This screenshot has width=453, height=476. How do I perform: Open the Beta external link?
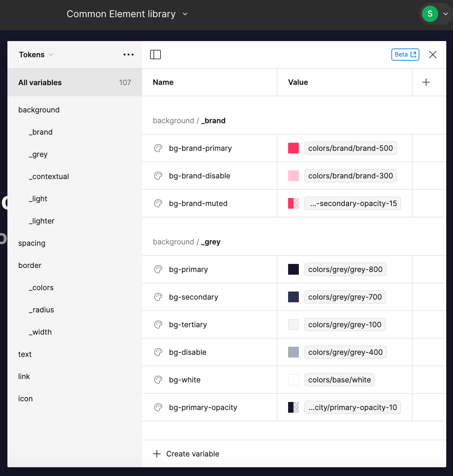pyautogui.click(x=405, y=55)
